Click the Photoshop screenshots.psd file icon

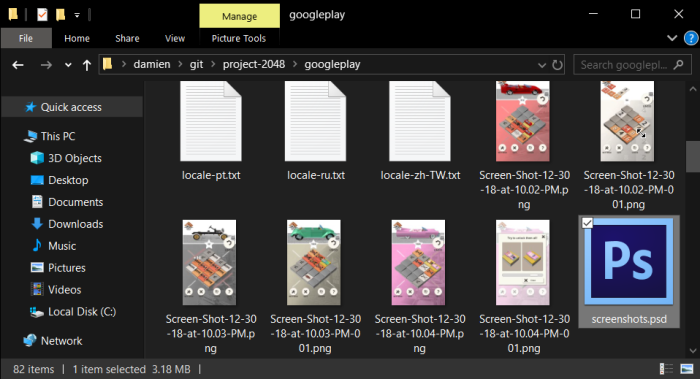click(x=629, y=262)
